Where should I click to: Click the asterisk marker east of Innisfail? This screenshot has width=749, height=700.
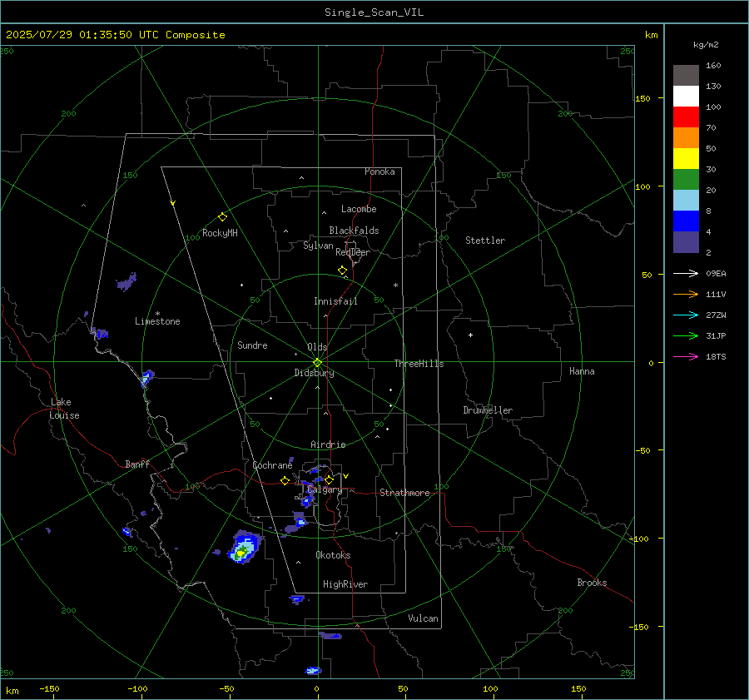(395, 285)
